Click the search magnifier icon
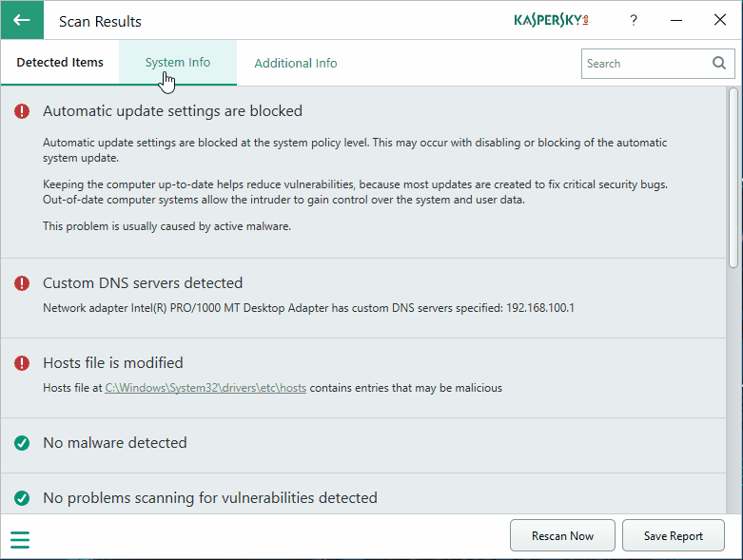The height and width of the screenshot is (560, 743). coord(719,63)
